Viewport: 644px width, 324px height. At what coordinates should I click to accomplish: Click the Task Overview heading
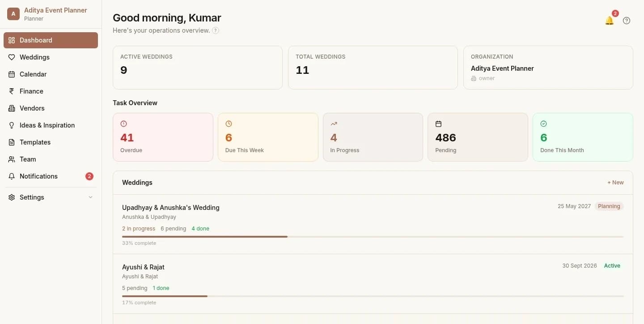coord(135,103)
